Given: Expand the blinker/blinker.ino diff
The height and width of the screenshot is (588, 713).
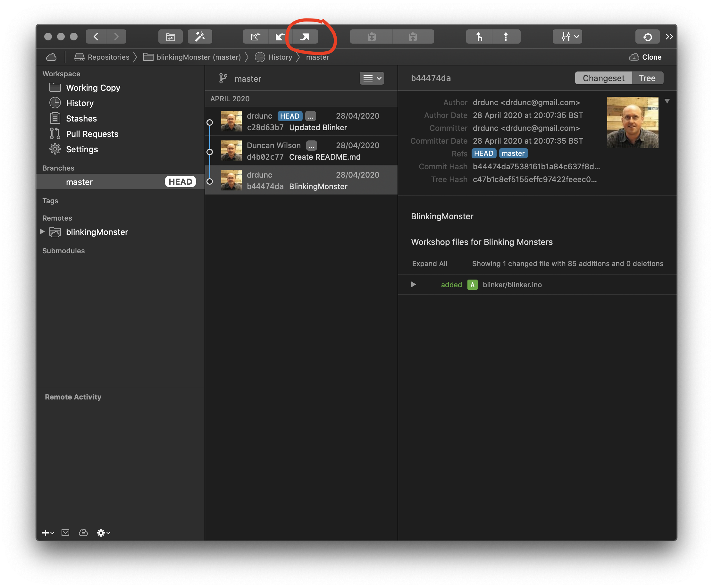Looking at the screenshot, I should 413,284.
